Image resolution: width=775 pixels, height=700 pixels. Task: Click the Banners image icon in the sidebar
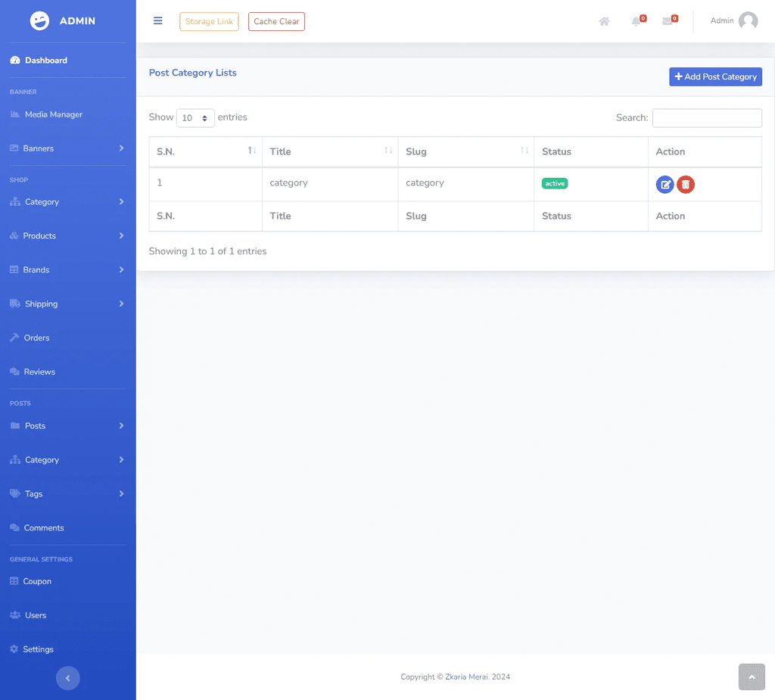click(x=14, y=148)
